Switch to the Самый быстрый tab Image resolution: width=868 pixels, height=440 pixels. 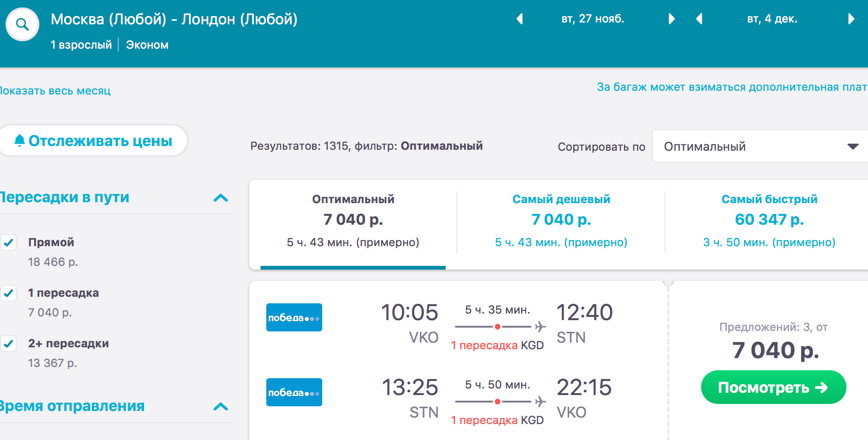[x=769, y=219]
